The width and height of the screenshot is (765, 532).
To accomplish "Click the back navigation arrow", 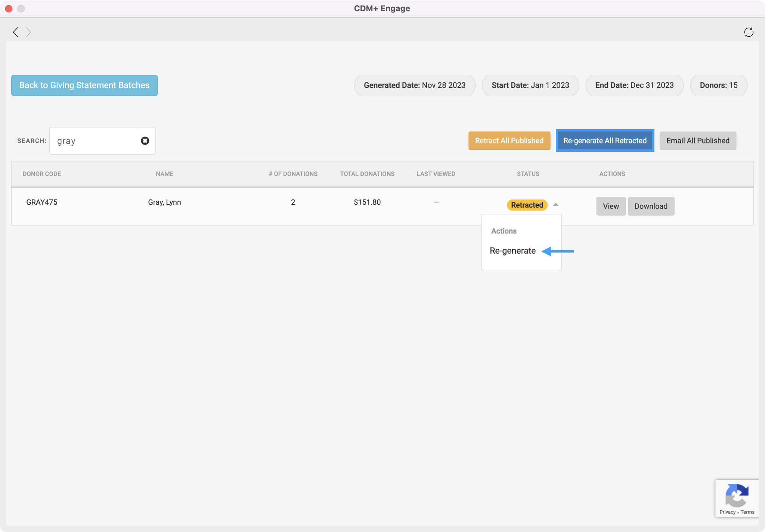I will (15, 32).
